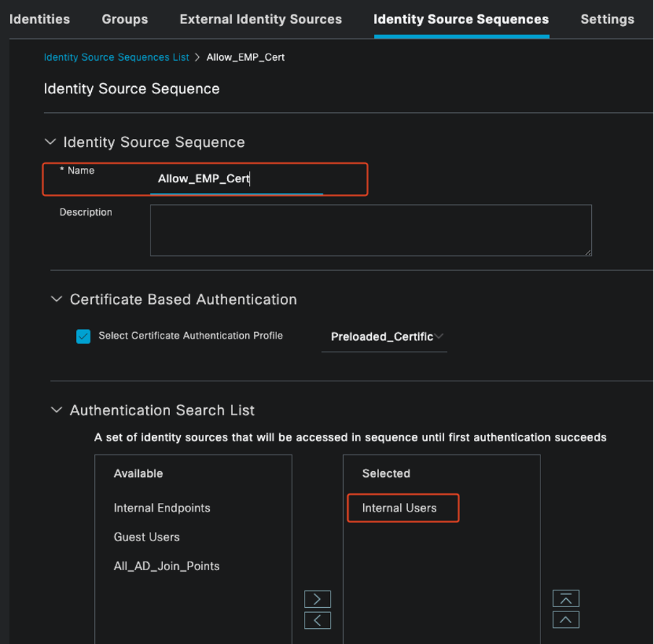Collapse the Authentication Search List section
The width and height of the screenshot is (654, 644).
56,410
